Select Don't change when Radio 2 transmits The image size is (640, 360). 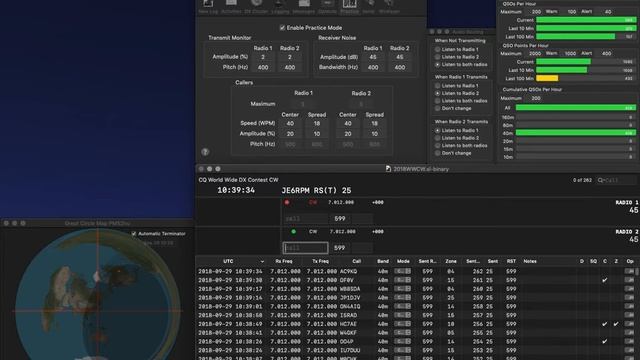click(438, 153)
